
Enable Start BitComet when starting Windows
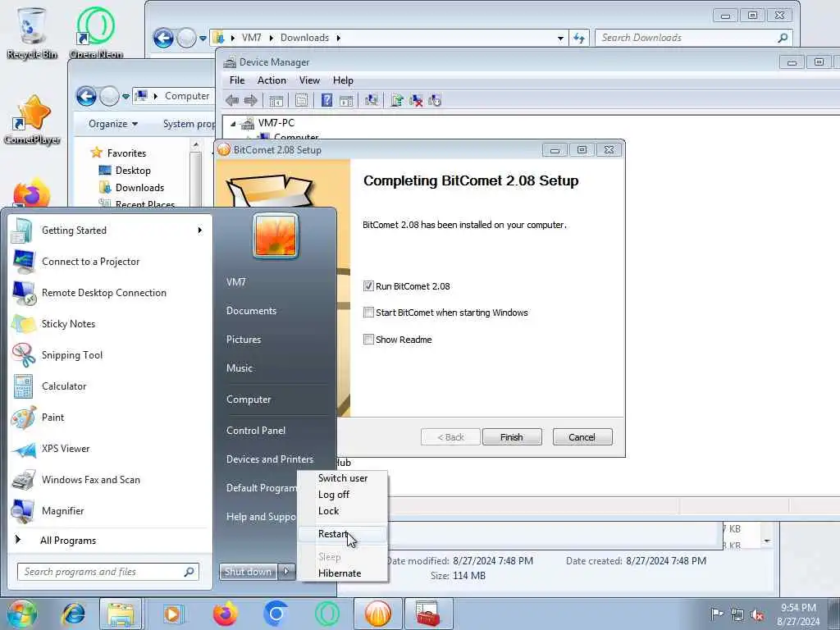click(x=368, y=313)
